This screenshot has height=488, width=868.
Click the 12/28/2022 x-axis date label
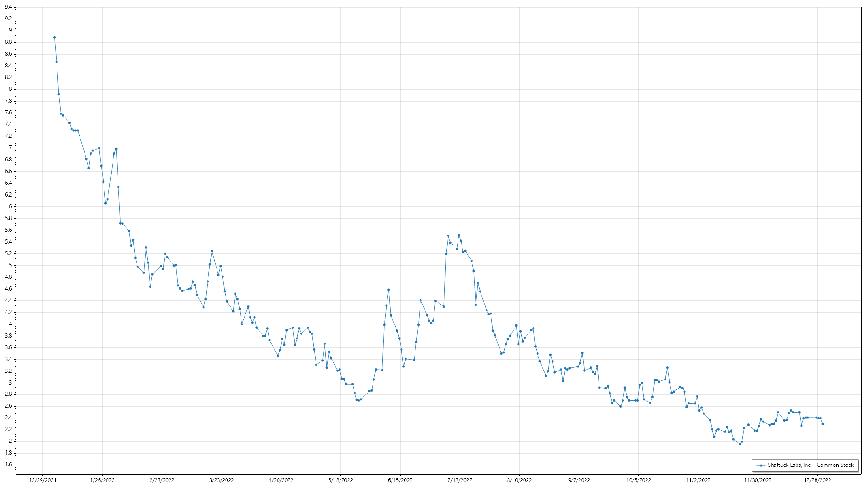(817, 480)
